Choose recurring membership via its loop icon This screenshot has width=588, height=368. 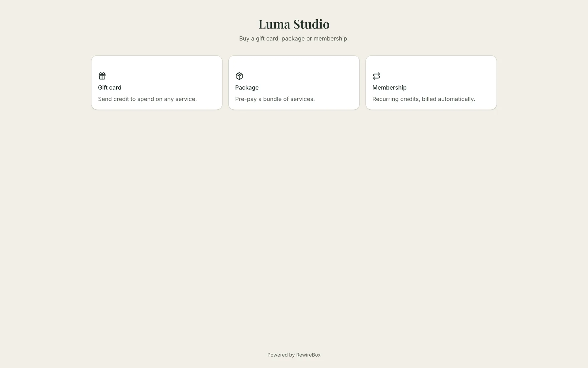tap(376, 76)
